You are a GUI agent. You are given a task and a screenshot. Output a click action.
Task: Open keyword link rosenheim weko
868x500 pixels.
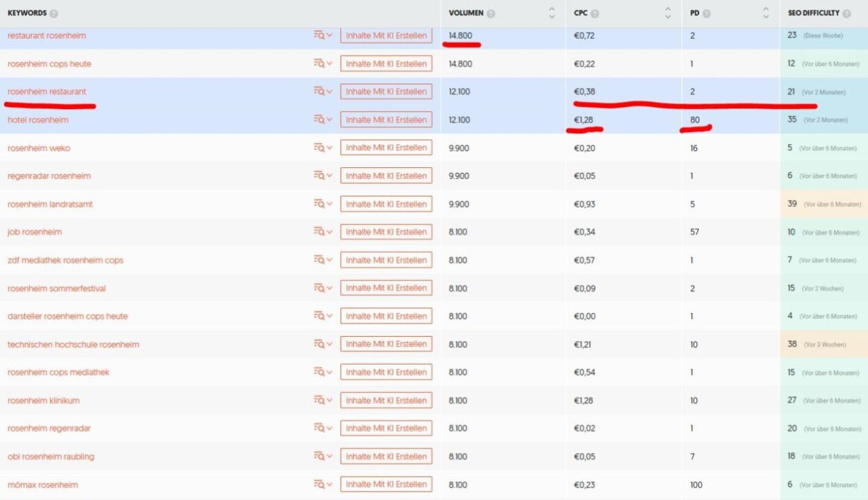click(x=39, y=148)
